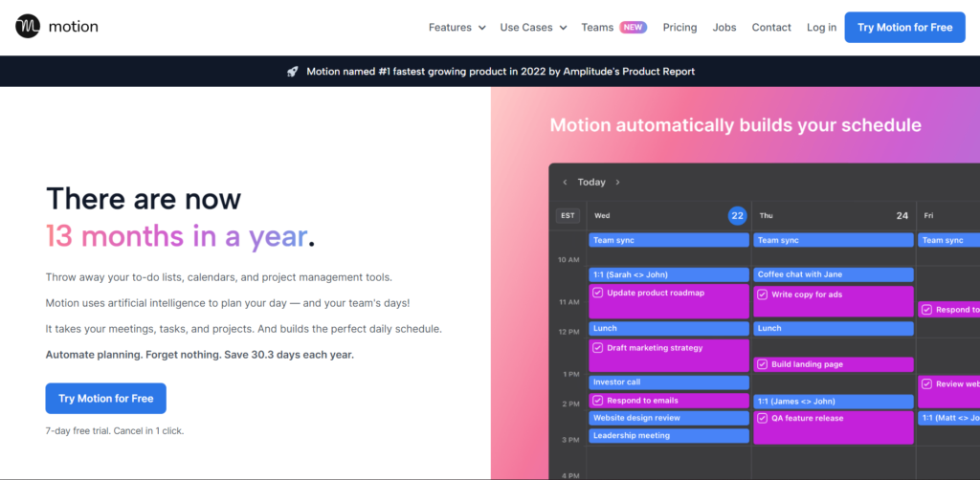Mark Write copy for ads as done
Viewport: 980px width, 480px height.
(x=763, y=295)
